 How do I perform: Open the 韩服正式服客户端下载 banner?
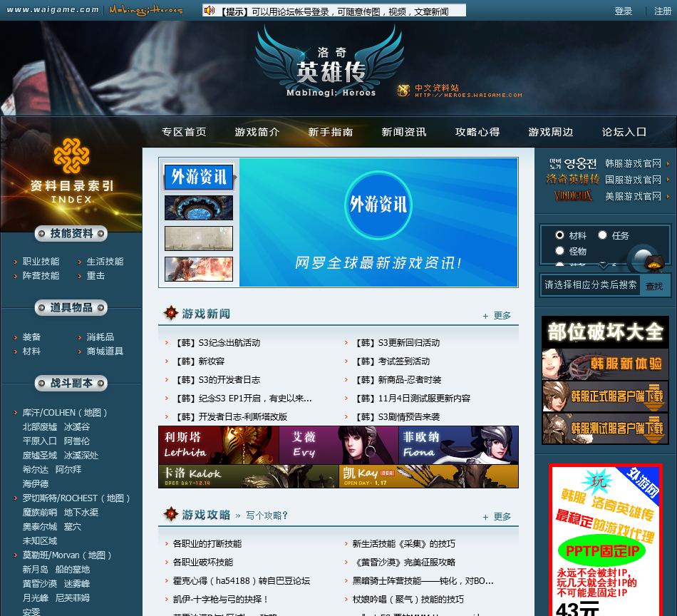tap(605, 396)
